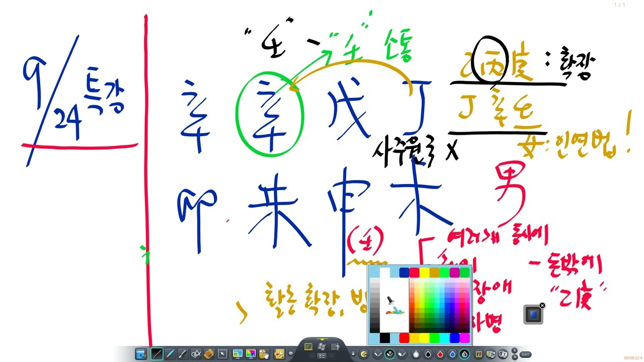644x362 pixels.
Task: Pick red from bottom preset row
Action: 404,338
